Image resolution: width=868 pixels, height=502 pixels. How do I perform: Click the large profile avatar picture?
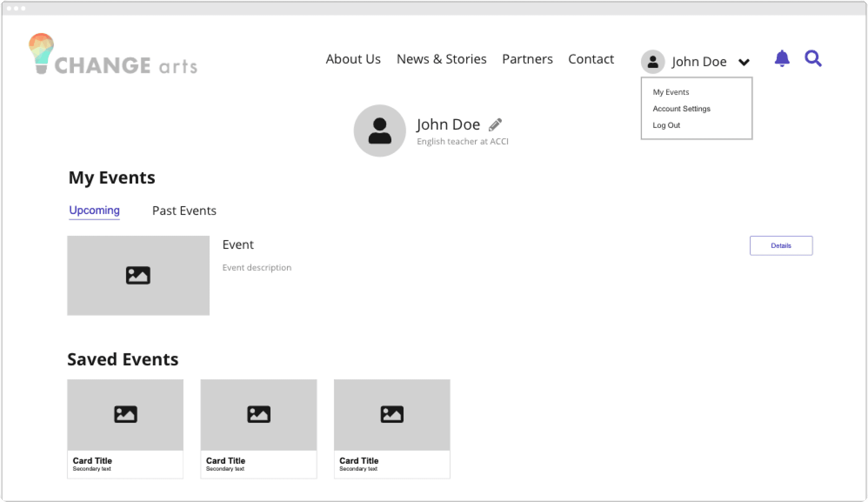pos(379,130)
